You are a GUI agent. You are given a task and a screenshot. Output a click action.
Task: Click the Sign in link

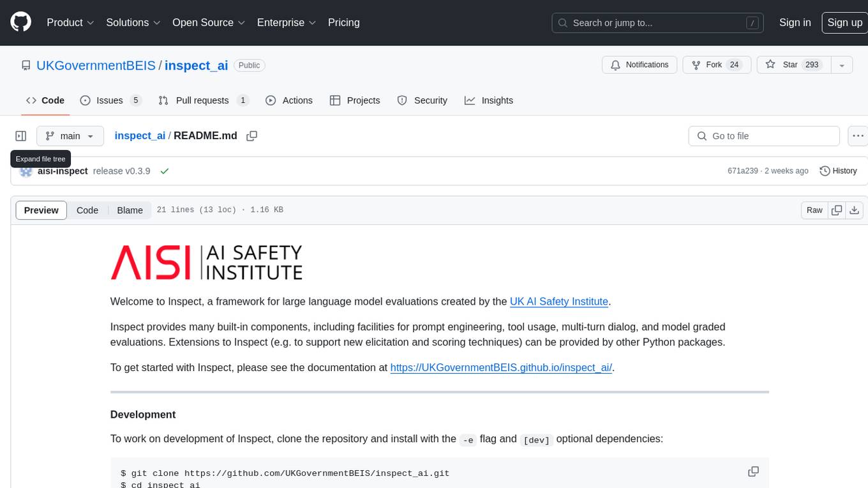click(x=795, y=22)
